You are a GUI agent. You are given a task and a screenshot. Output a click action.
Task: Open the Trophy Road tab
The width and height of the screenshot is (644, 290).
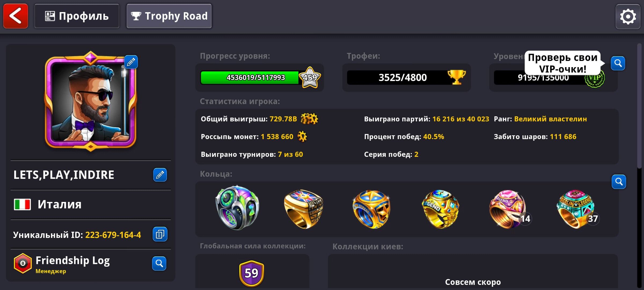tap(169, 16)
